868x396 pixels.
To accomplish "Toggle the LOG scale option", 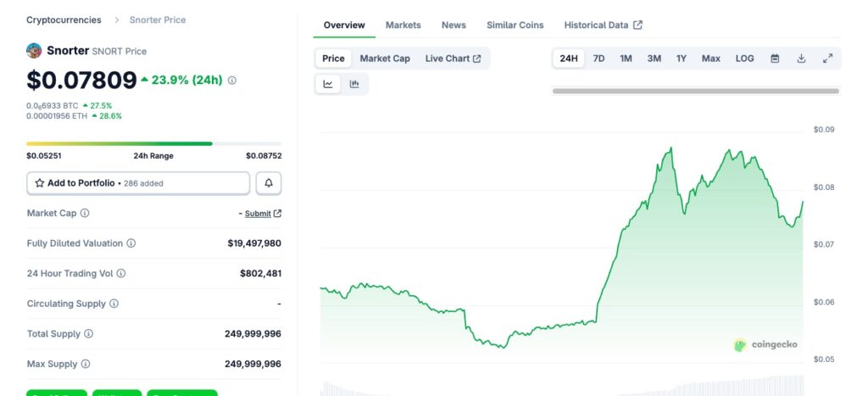I will click(744, 59).
